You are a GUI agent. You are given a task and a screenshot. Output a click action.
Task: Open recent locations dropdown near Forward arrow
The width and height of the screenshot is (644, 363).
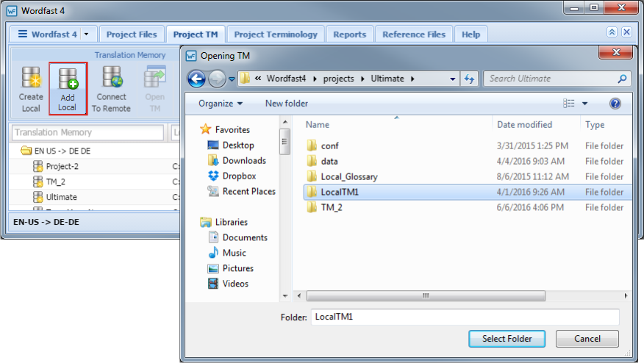click(232, 79)
